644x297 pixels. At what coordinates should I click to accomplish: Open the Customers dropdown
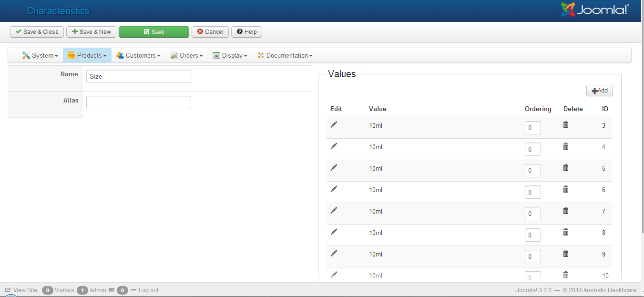pyautogui.click(x=138, y=55)
